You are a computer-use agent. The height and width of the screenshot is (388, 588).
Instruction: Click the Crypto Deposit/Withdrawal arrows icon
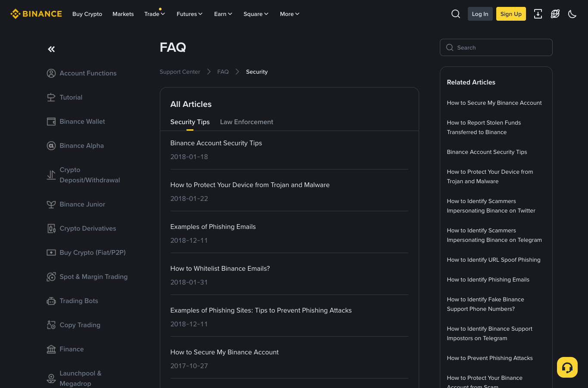click(x=51, y=175)
